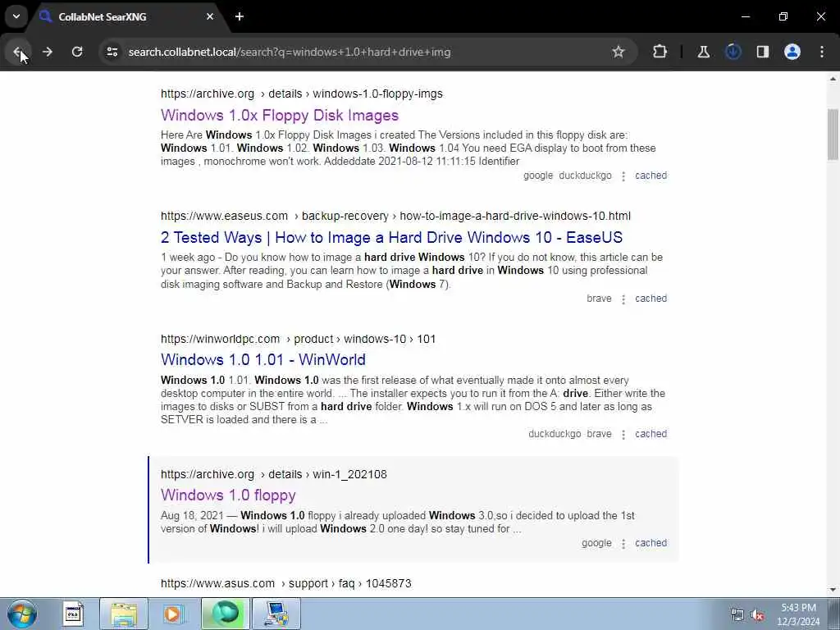840x630 pixels.
Task: Open the Windows 1.0 floppy result
Action: 228,495
